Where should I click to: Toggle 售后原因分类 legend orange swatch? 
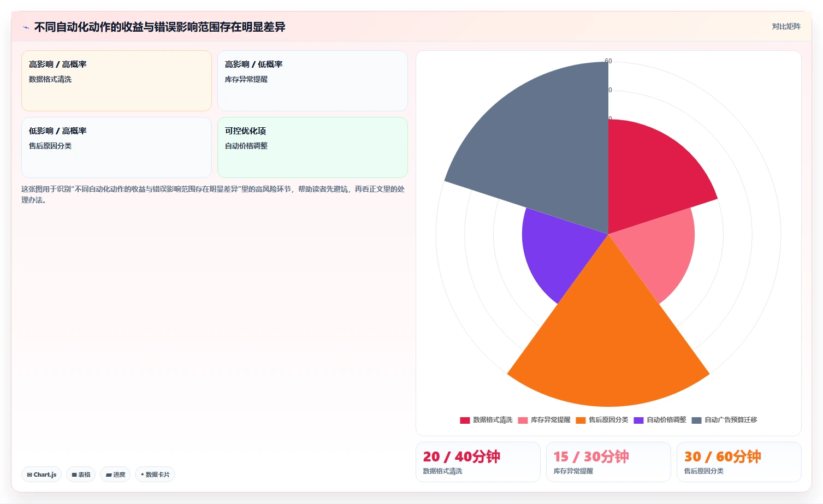tap(581, 420)
